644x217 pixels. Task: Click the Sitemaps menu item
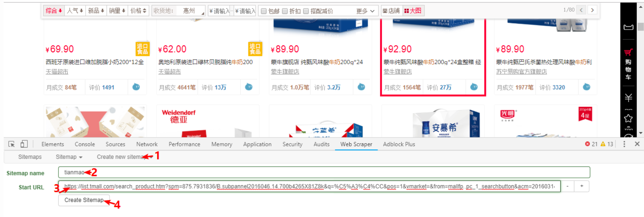30,157
